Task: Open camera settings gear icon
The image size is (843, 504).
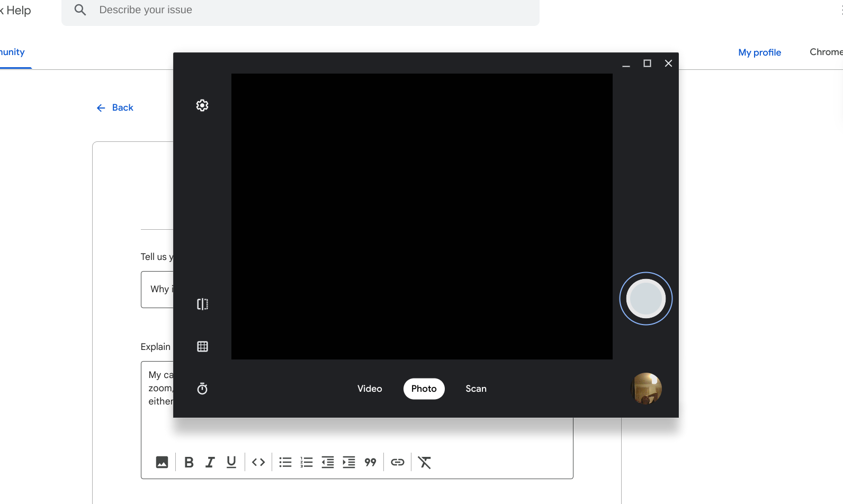Action: (x=202, y=105)
